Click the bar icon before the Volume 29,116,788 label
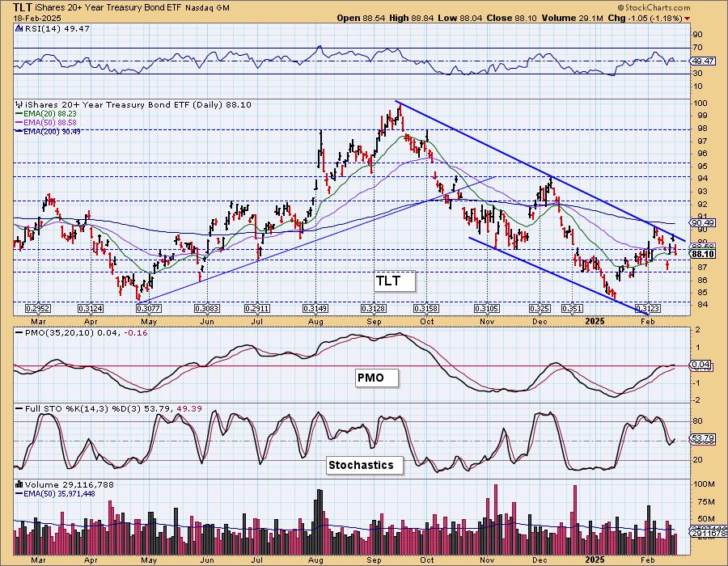728x566 pixels. point(19,484)
